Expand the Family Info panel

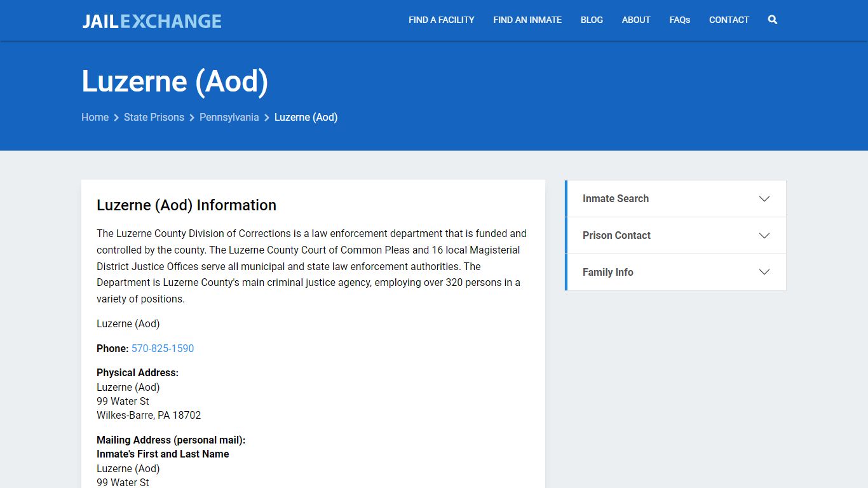(676, 273)
